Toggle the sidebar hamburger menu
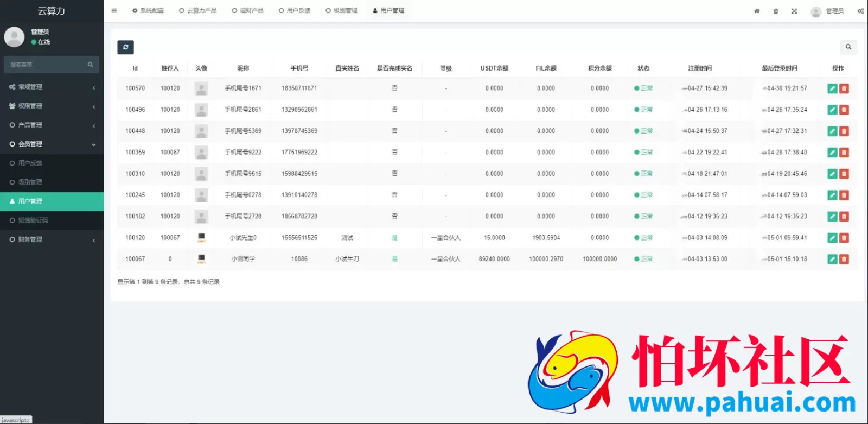This screenshot has width=868, height=424. pyautogui.click(x=114, y=11)
